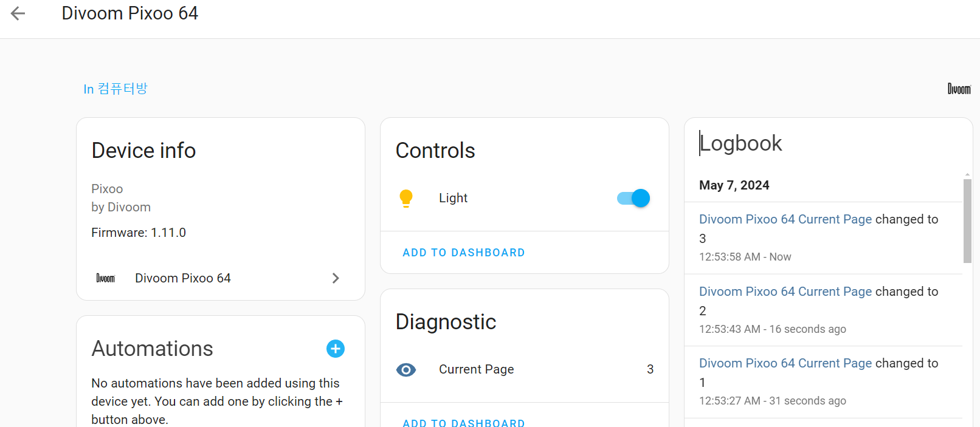Viewport: 980px width, 427px height.
Task: Open Current Page log entry changed to 1
Action: pos(785,363)
